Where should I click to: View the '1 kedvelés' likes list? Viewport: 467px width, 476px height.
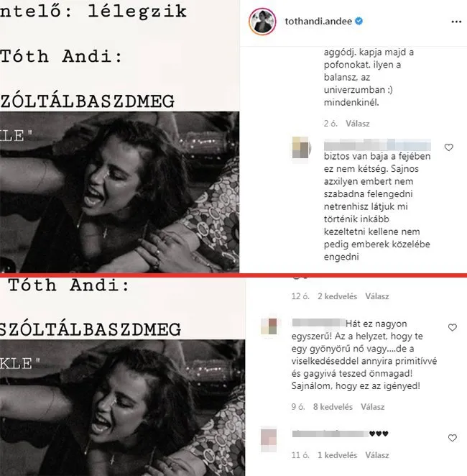point(337,455)
